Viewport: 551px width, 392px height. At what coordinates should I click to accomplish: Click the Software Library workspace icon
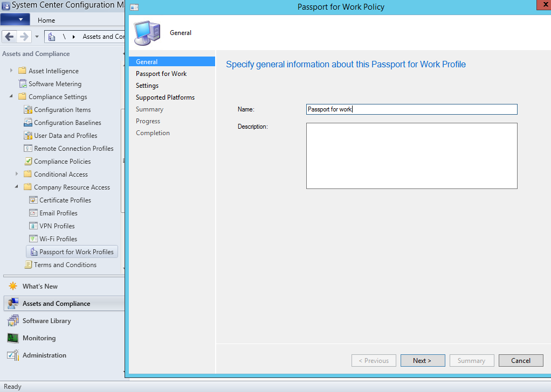click(13, 320)
